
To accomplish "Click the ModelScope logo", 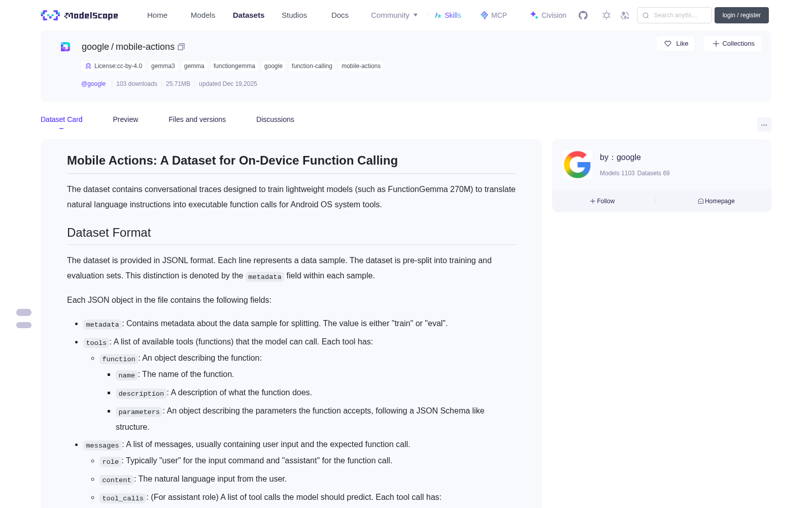I will click(80, 15).
